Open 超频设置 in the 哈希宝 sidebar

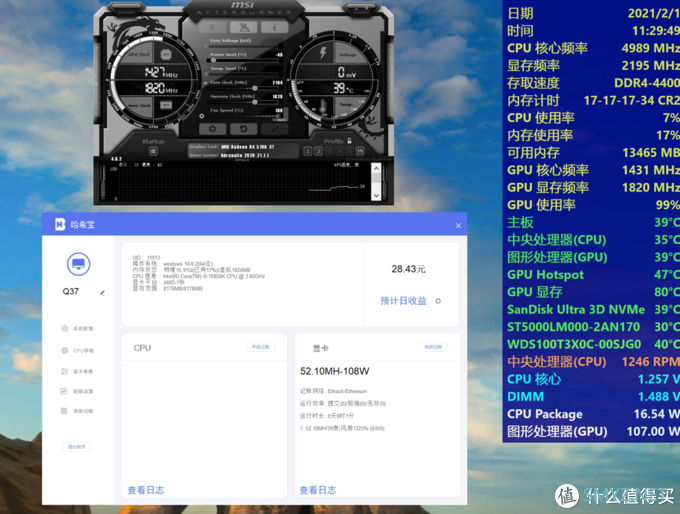pos(77,391)
